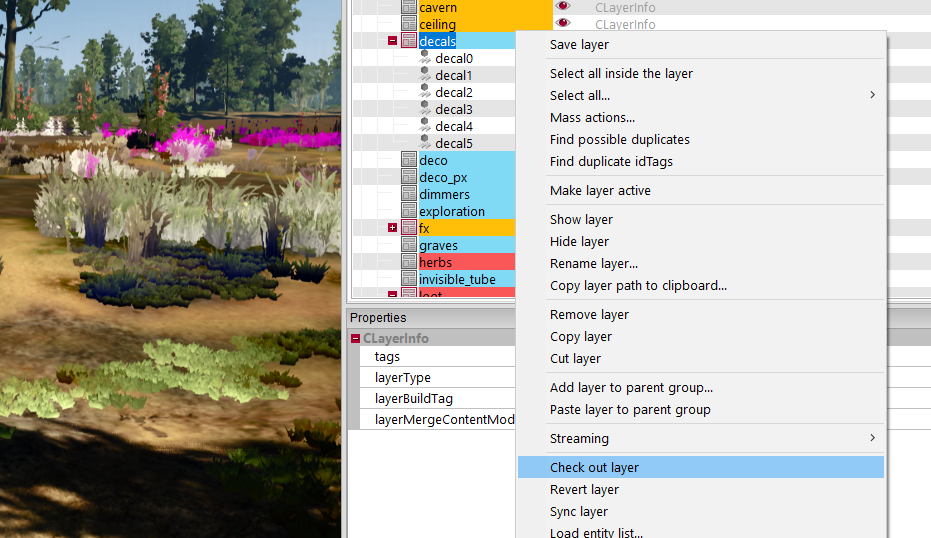Screen dimensions: 931x538
Task: Click the decals layer icon
Action: (x=409, y=41)
